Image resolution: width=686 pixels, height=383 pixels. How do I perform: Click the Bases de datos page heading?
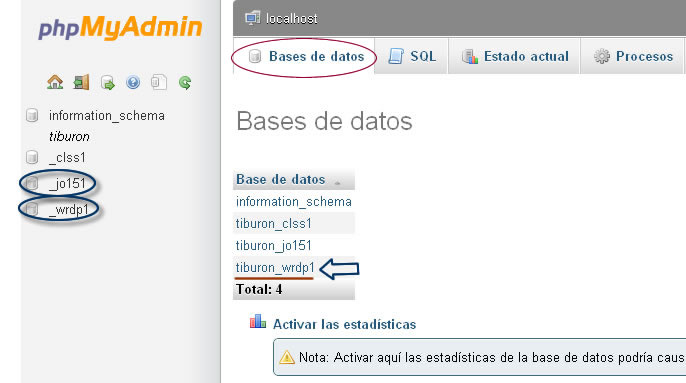click(324, 121)
